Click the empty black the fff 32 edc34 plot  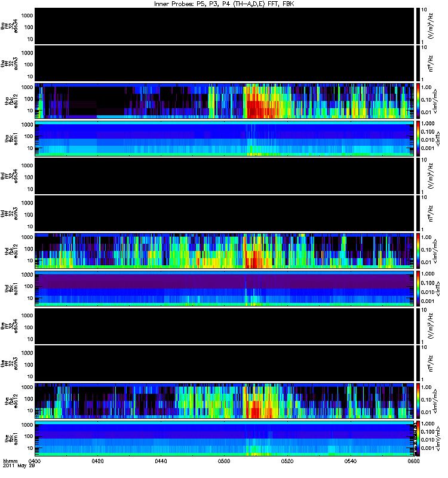(224, 326)
